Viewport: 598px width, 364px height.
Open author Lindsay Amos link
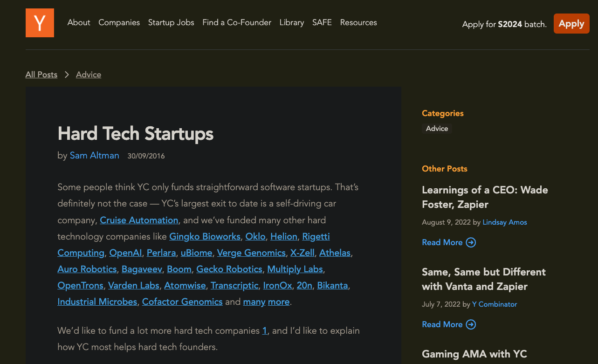[x=505, y=222]
